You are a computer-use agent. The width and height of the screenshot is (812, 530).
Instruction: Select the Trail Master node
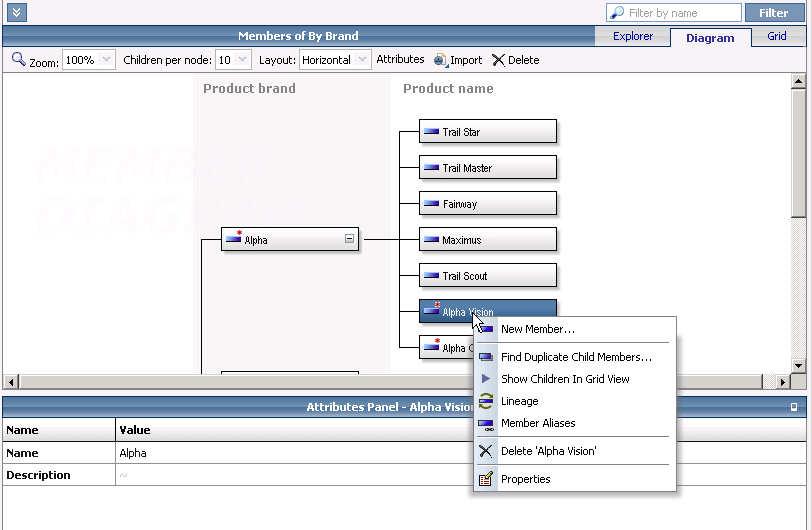[488, 168]
